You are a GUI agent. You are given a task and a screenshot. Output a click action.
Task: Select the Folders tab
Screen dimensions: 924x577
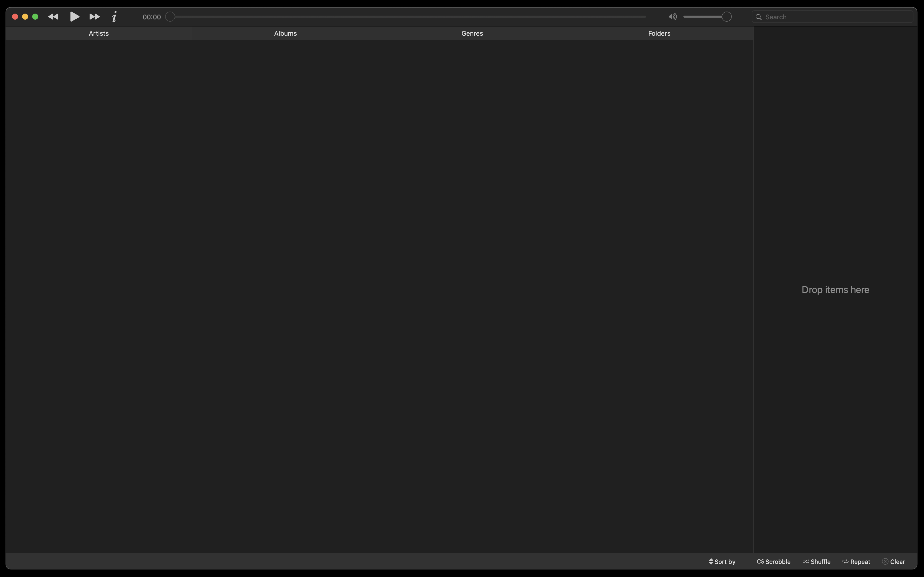[x=659, y=33]
